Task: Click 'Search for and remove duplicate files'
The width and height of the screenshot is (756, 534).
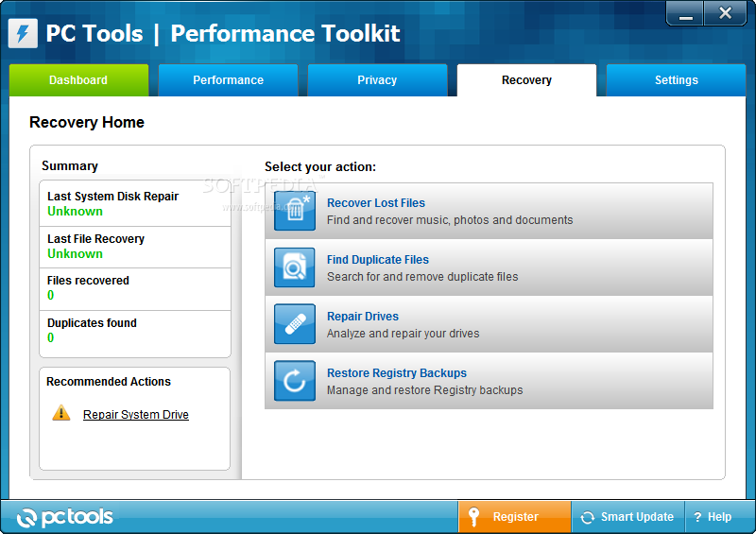Action: [x=422, y=276]
